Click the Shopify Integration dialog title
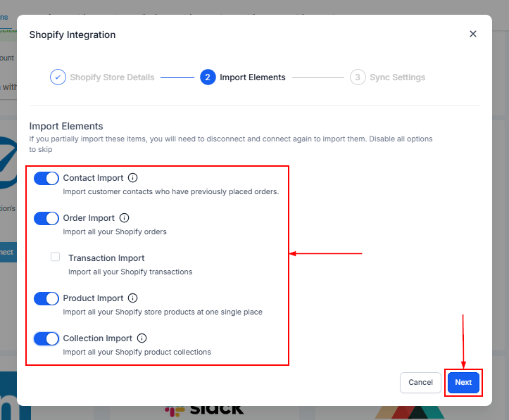The width and height of the screenshot is (509, 420). tap(73, 34)
